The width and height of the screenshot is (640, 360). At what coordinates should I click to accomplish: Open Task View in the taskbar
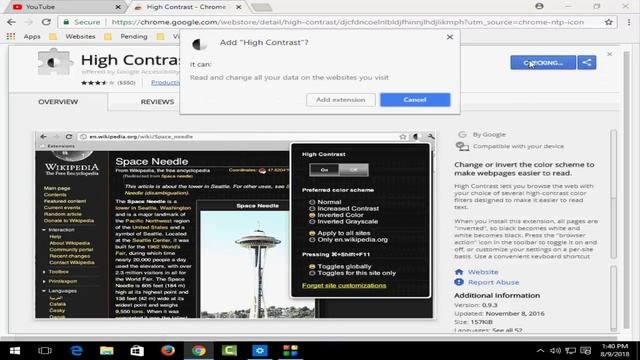pyautogui.click(x=45, y=351)
